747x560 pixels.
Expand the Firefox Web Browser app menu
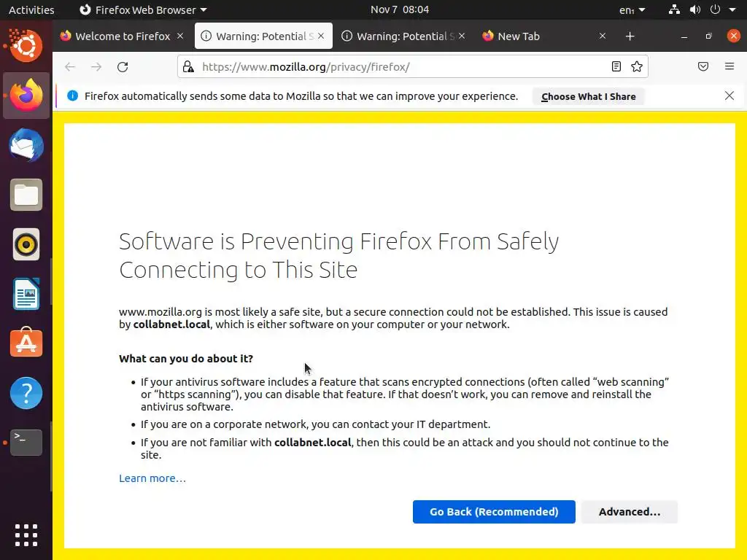143,9
